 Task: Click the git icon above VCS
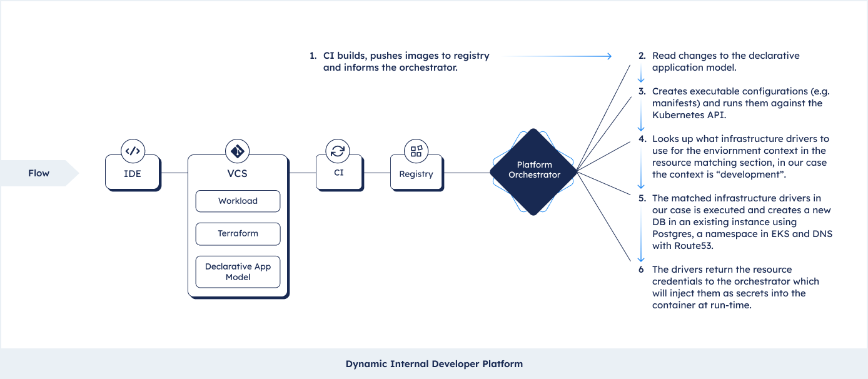pyautogui.click(x=238, y=151)
